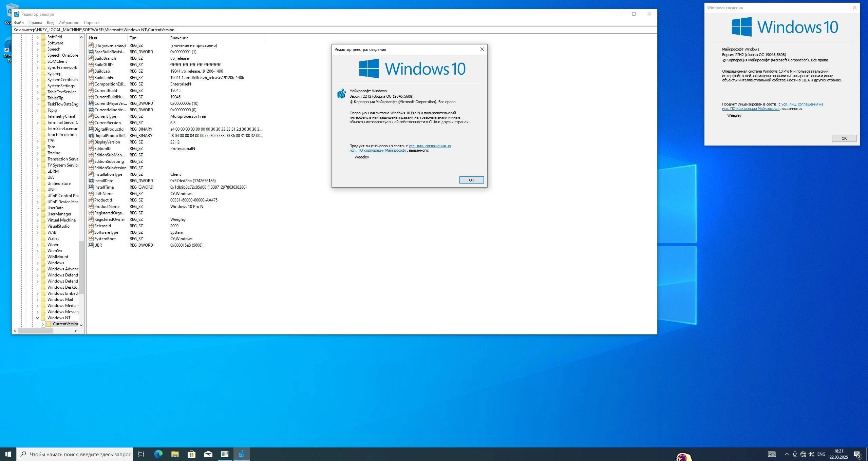Select the VisualStudio folder icon
868x461 pixels.
pyautogui.click(x=43, y=226)
